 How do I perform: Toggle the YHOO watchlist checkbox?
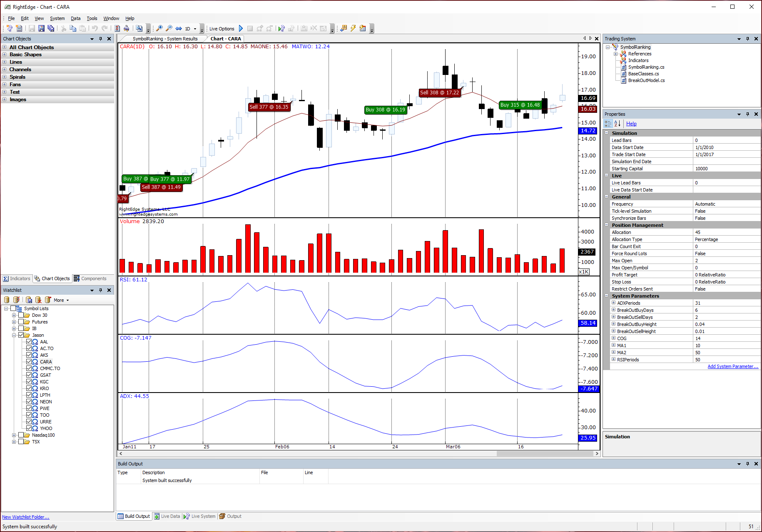click(x=29, y=428)
